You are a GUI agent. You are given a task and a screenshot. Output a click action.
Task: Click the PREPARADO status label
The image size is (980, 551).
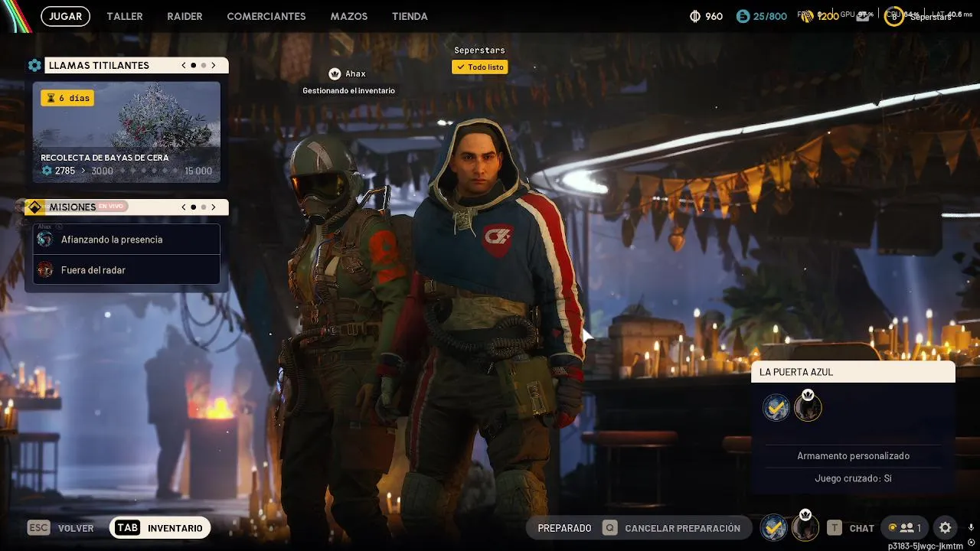(x=564, y=528)
